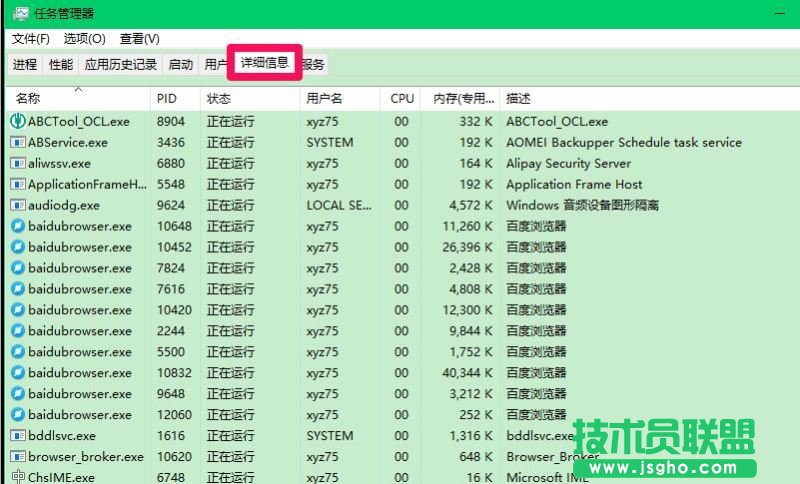The width and height of the screenshot is (800, 484).
Task: Select the browser_broker.exe process name
Action: click(86, 456)
